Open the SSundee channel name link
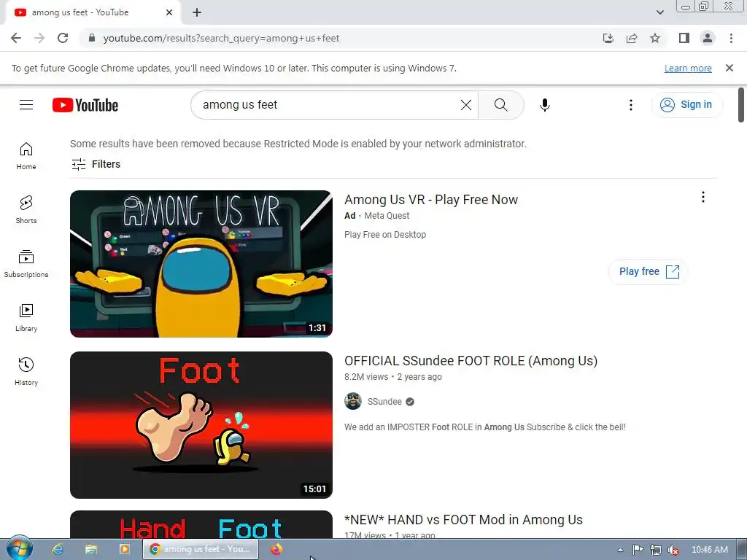The width and height of the screenshot is (747, 560). pyautogui.click(x=384, y=402)
